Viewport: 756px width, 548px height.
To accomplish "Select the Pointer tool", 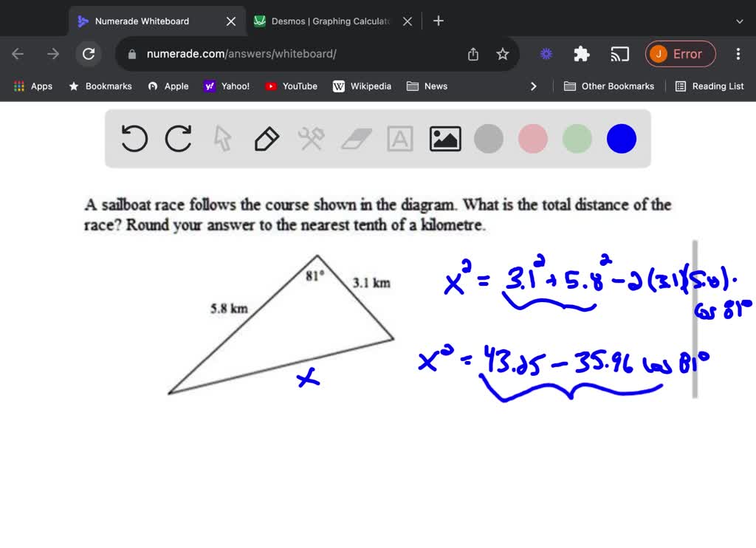I will click(222, 138).
